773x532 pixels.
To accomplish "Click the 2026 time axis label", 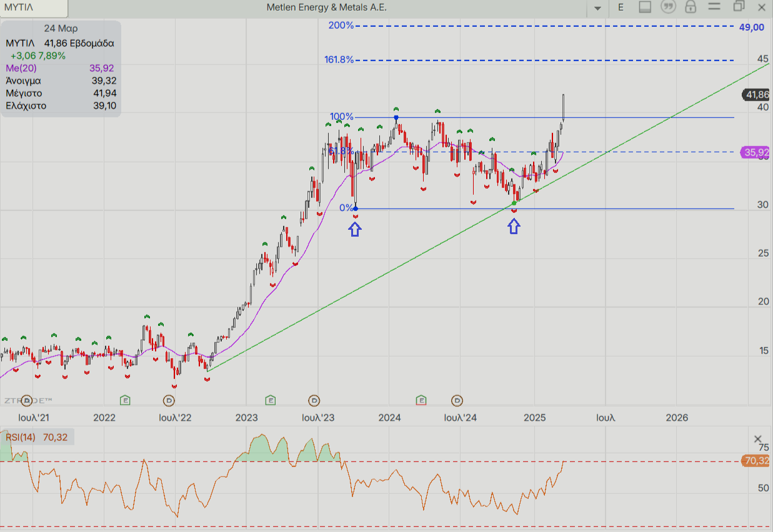I will pyautogui.click(x=677, y=418).
